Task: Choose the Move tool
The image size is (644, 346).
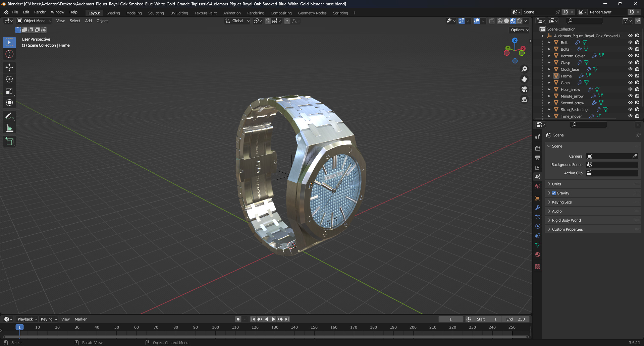Action: click(x=9, y=67)
